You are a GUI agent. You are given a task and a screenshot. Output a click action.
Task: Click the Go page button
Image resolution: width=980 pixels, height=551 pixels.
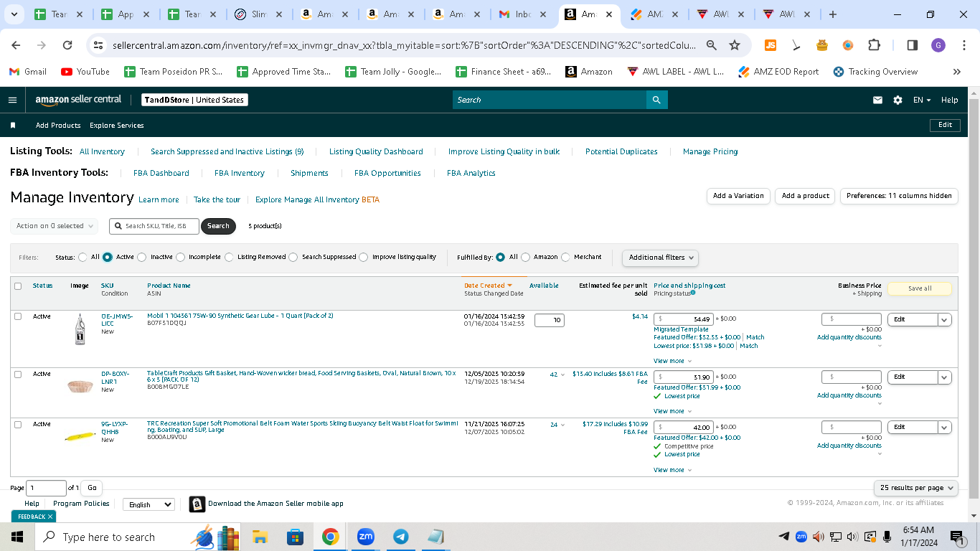[92, 488]
